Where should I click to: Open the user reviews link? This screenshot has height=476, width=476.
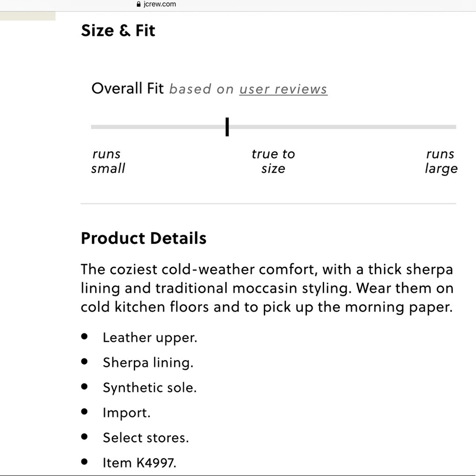283,89
